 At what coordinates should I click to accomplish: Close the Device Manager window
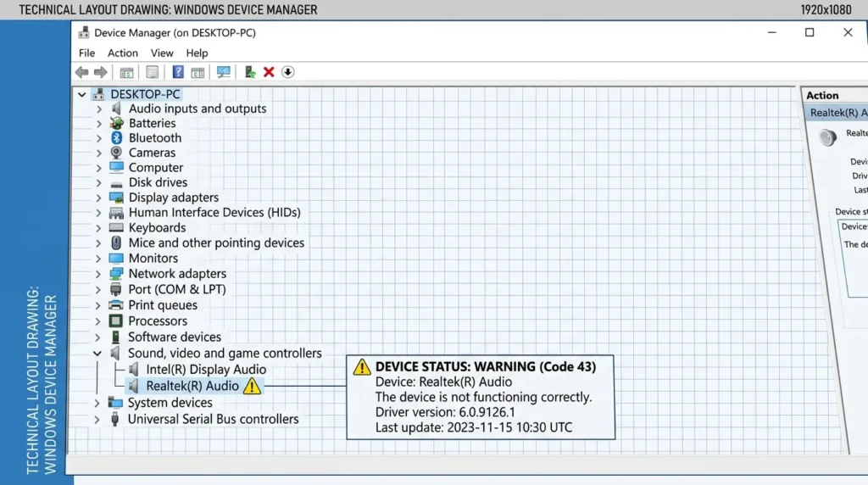coord(848,33)
